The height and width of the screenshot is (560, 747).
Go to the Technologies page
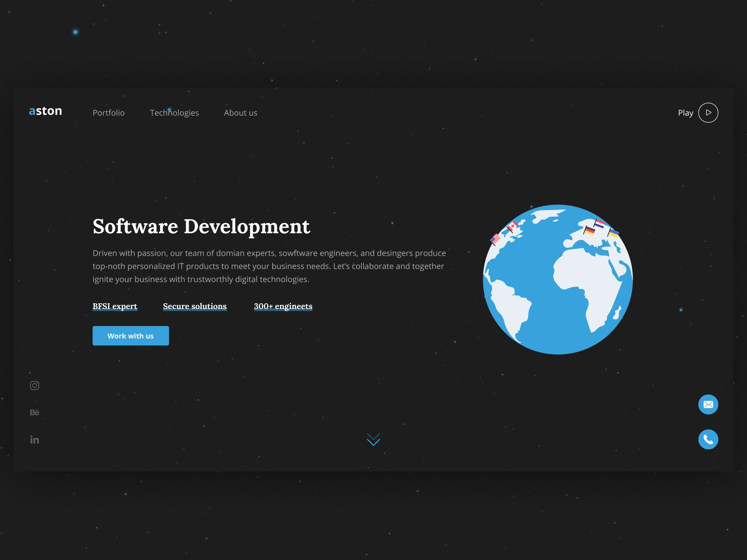point(174,113)
